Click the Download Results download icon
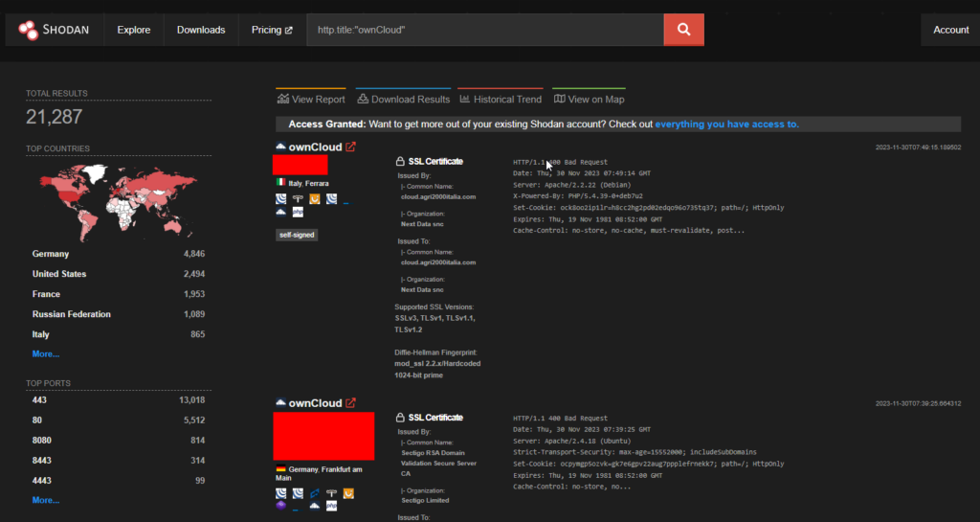 [x=363, y=99]
